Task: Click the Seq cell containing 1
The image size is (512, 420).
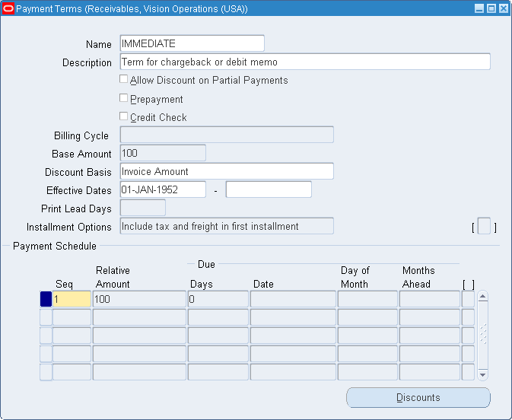Action: (x=72, y=299)
